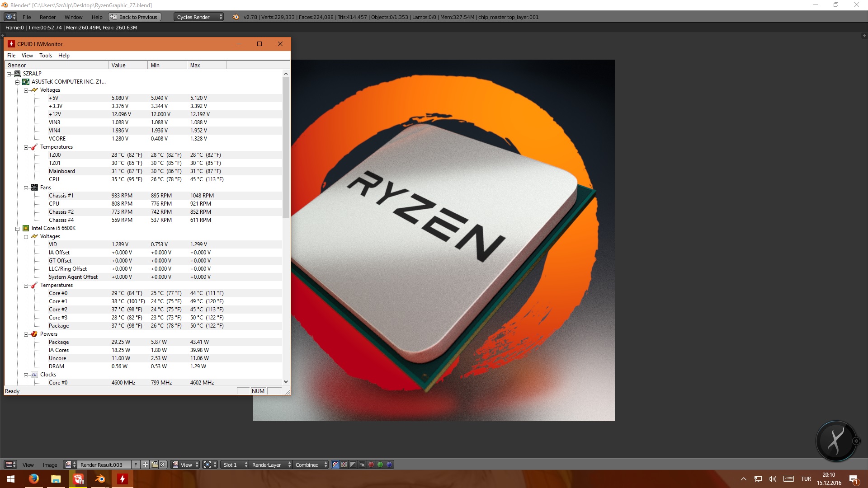Open Blender Window menu
This screenshot has width=868, height=488.
tap(73, 17)
